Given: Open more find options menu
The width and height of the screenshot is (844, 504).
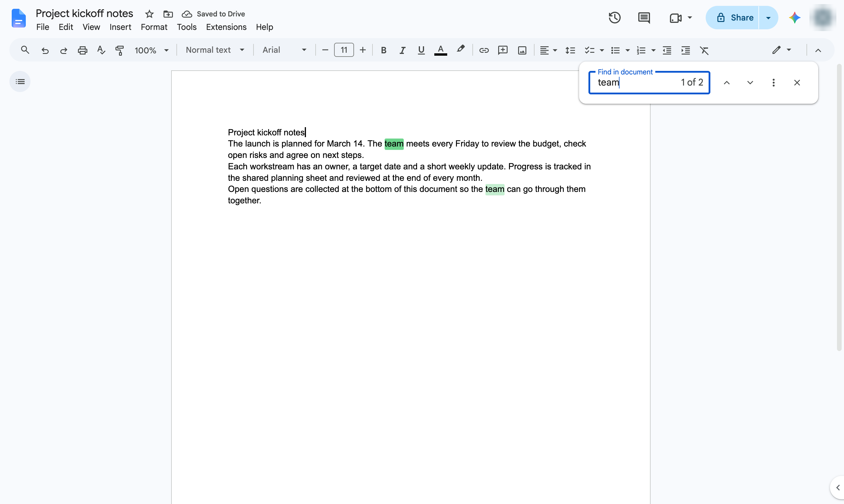Looking at the screenshot, I should click(x=773, y=83).
